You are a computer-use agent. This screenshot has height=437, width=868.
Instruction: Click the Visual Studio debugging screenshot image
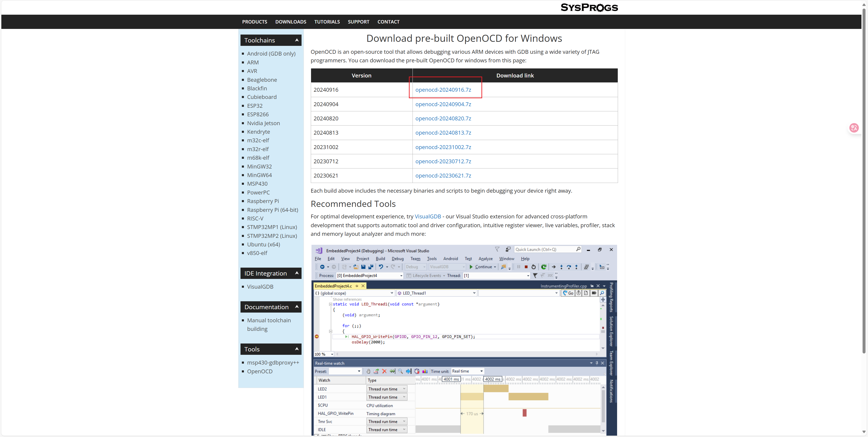pos(464,340)
